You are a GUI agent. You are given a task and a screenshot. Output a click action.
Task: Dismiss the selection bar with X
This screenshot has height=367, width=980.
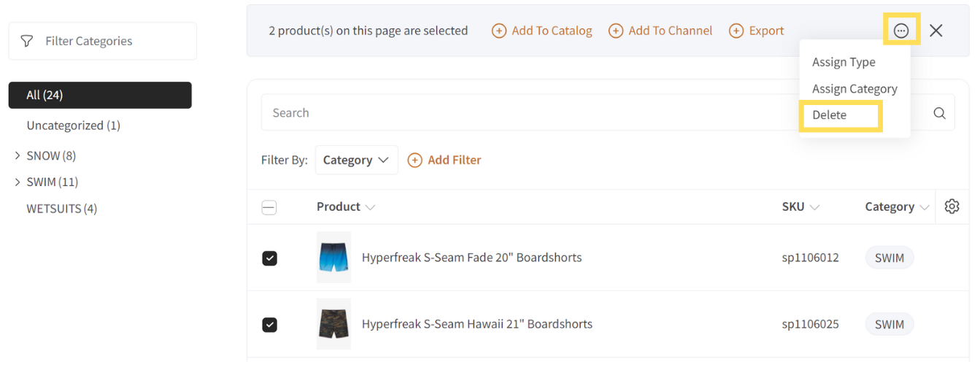click(935, 31)
